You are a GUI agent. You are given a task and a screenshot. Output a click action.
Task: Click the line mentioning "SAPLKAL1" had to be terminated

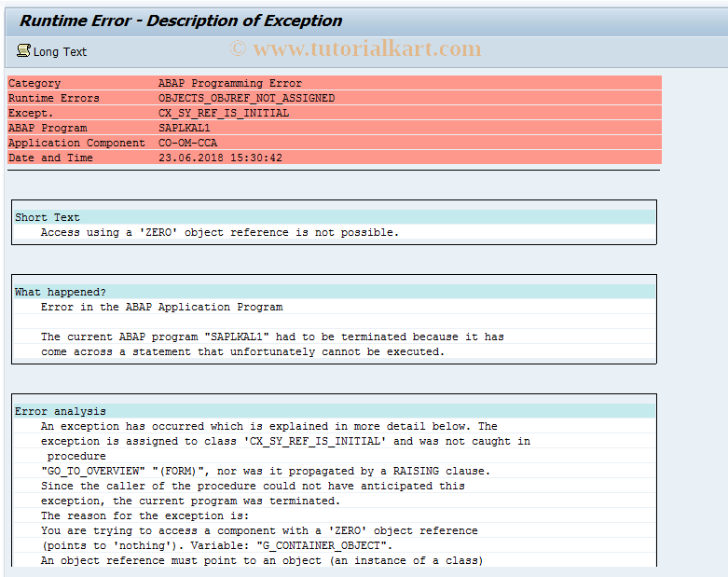coord(272,337)
